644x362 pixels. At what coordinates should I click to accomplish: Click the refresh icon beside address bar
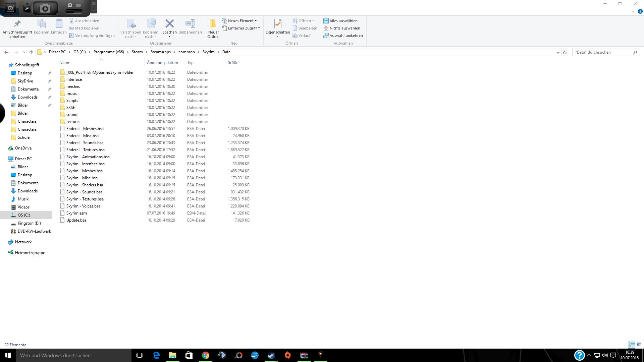point(565,52)
